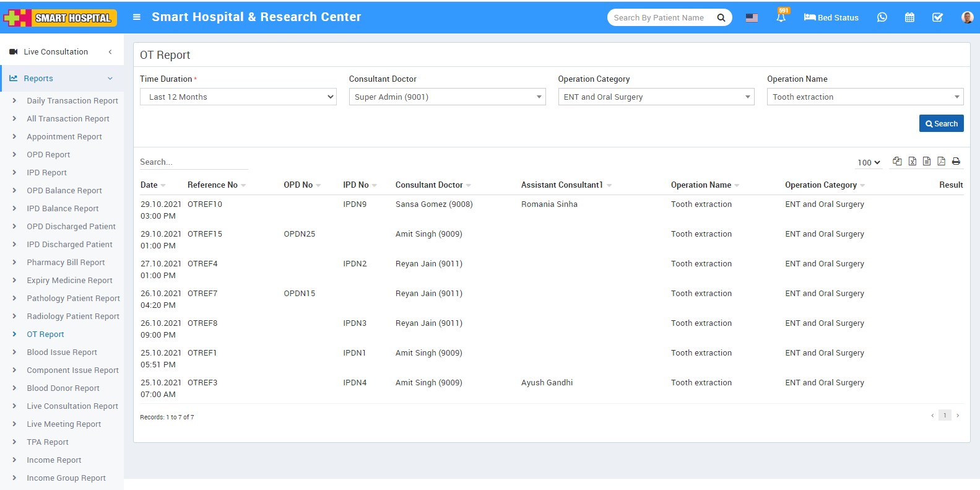This screenshot has width=980, height=490.
Task: Change records per page from 100
Action: coord(869,162)
